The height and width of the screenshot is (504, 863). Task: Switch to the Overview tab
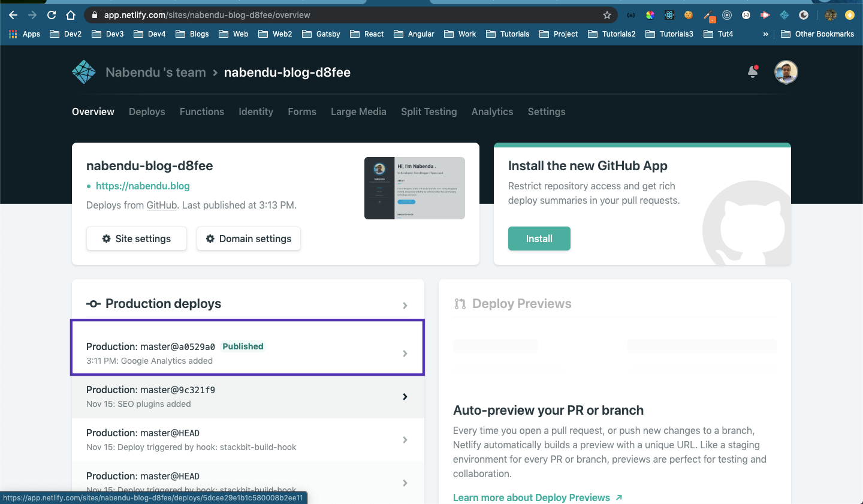pyautogui.click(x=93, y=111)
